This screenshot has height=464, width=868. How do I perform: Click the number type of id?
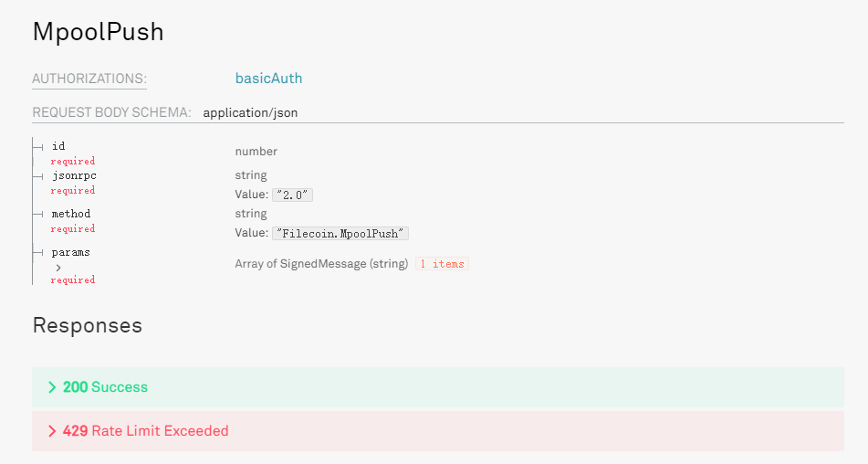point(256,151)
